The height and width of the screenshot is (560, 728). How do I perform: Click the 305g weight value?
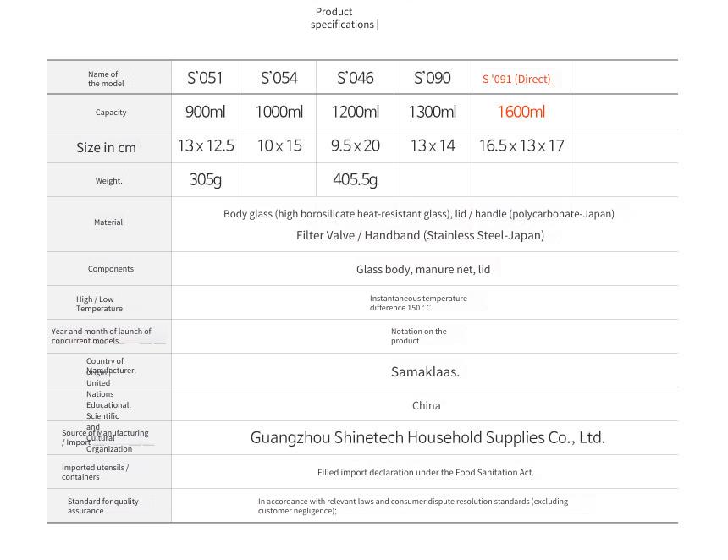click(x=205, y=179)
